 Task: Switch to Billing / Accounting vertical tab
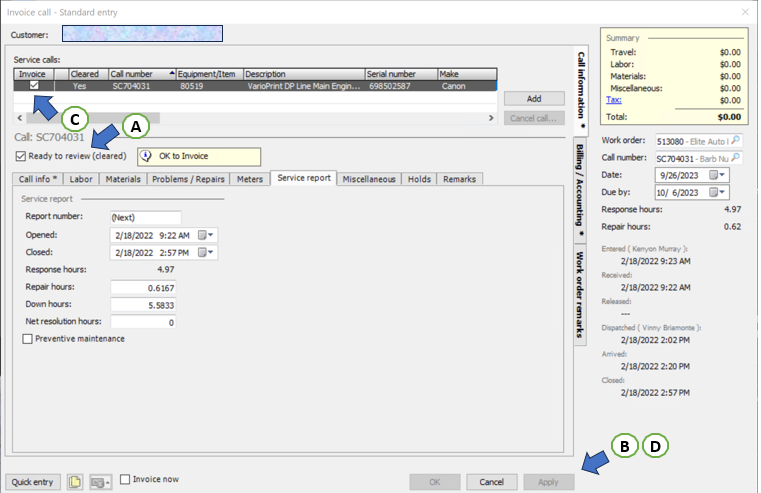[x=580, y=191]
